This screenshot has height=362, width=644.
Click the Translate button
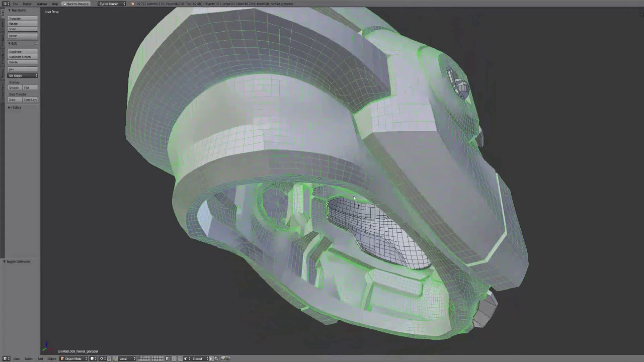point(23,19)
